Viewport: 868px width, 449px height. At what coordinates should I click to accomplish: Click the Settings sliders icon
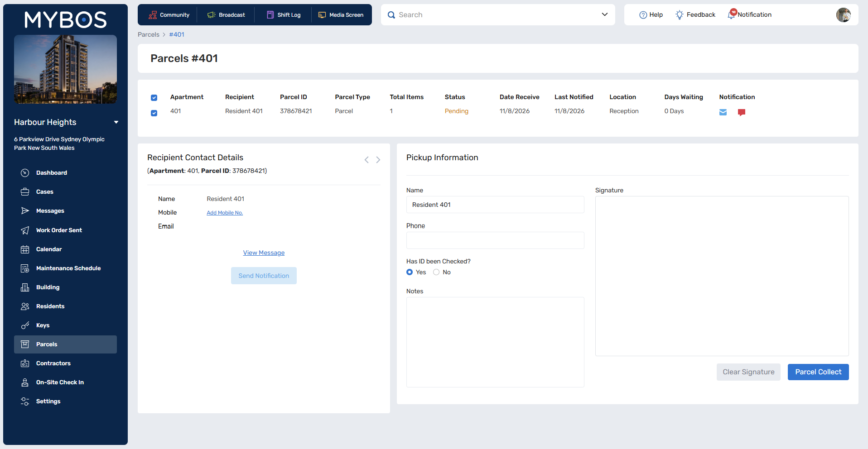25,401
